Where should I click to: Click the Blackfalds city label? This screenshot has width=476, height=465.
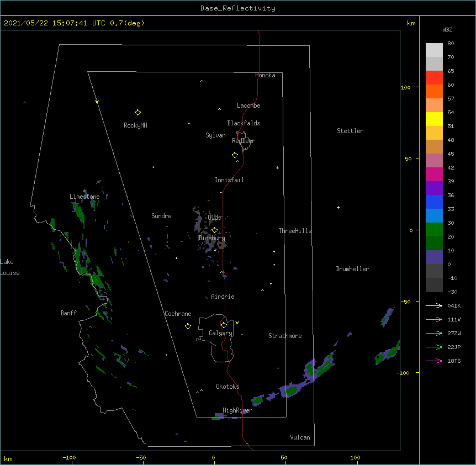(244, 123)
